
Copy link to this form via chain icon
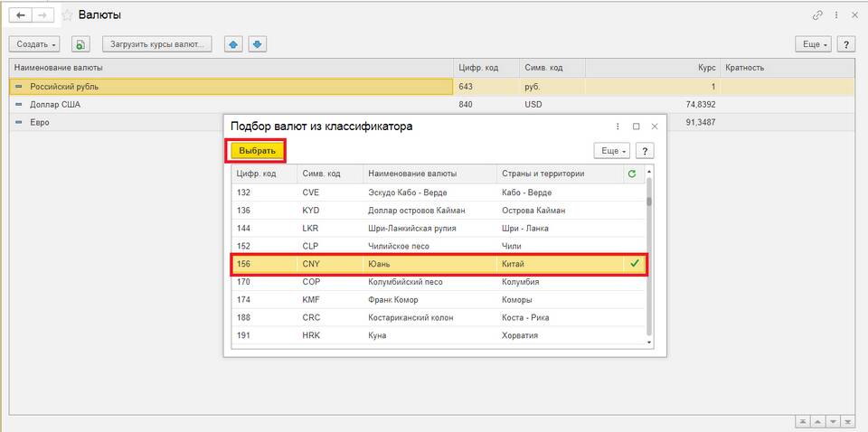817,15
